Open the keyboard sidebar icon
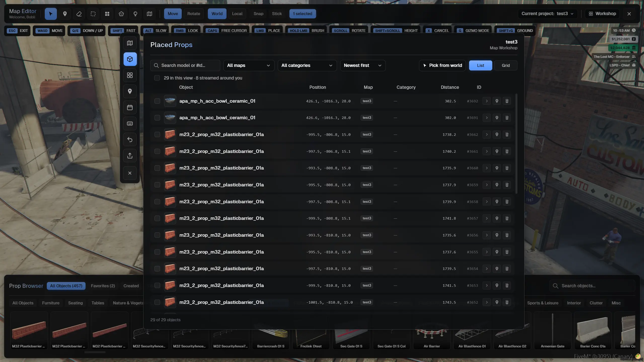644x362 pixels. (130, 124)
